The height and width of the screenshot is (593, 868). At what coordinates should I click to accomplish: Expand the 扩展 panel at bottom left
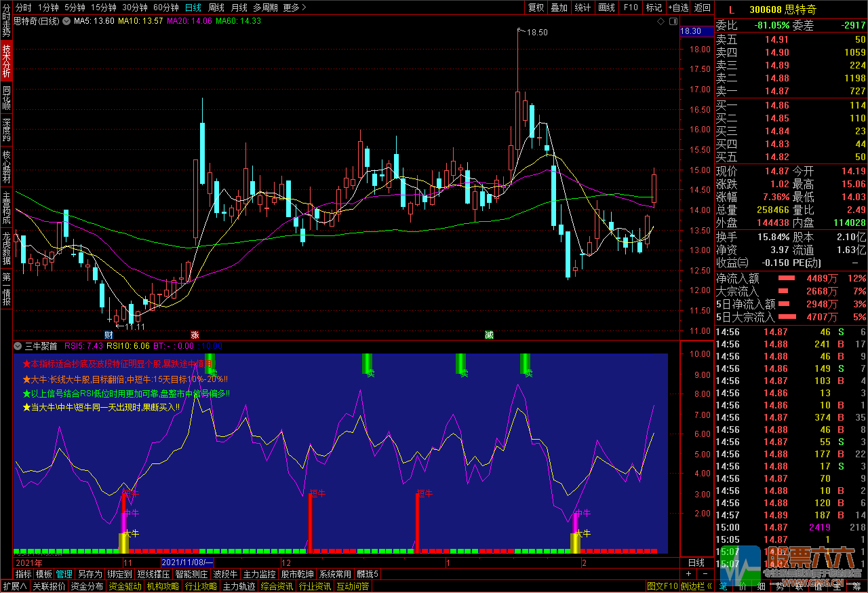[x=15, y=586]
